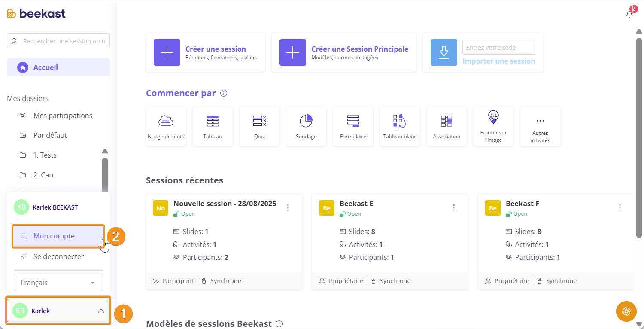
Task: Start a Tableau blanc activity
Action: 400,127
